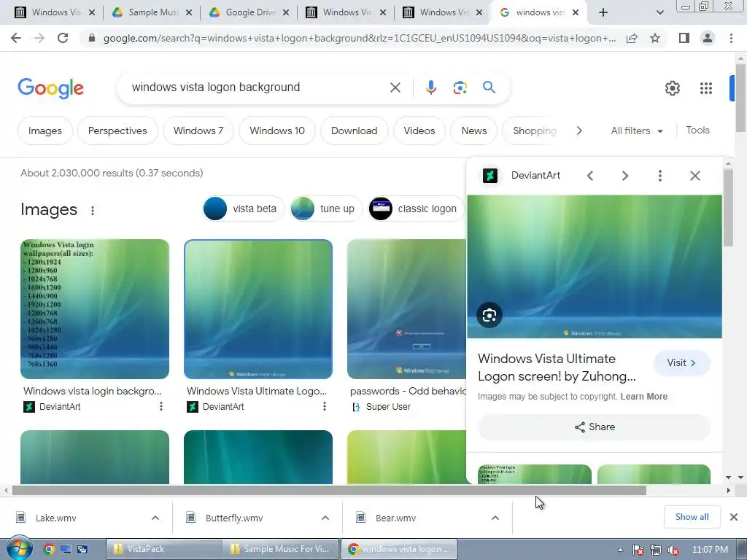The height and width of the screenshot is (560, 747).
Task: Select the Windows 7 filter chip
Action: pos(198,131)
